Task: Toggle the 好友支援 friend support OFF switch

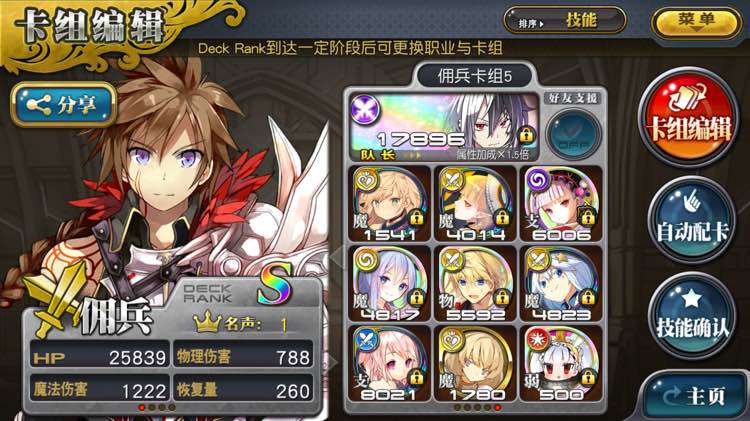Action: pos(573,134)
